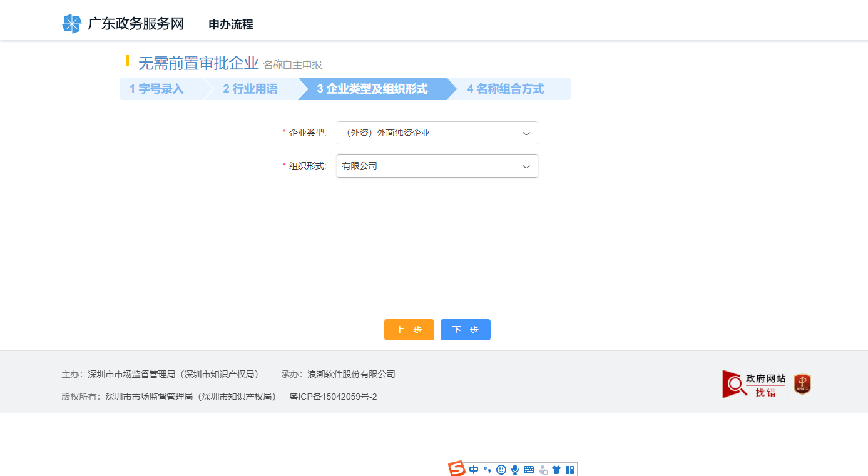Open the 有限公司 combo box field
Screen dimensions: 868x476
[x=426, y=166]
